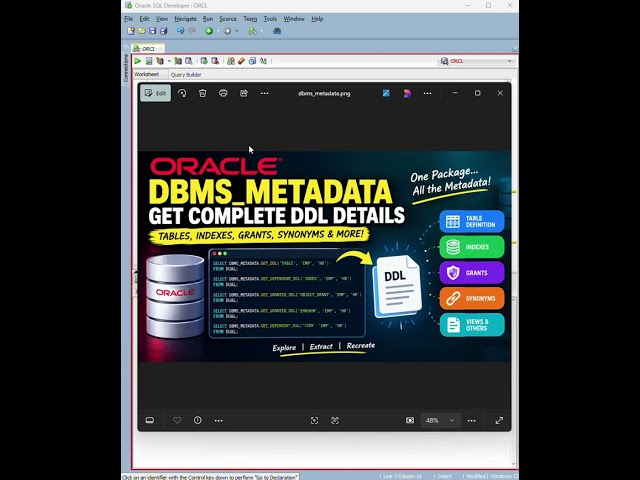Open the 48% zoom level dropdown
The height and width of the screenshot is (480, 640).
coord(440,420)
